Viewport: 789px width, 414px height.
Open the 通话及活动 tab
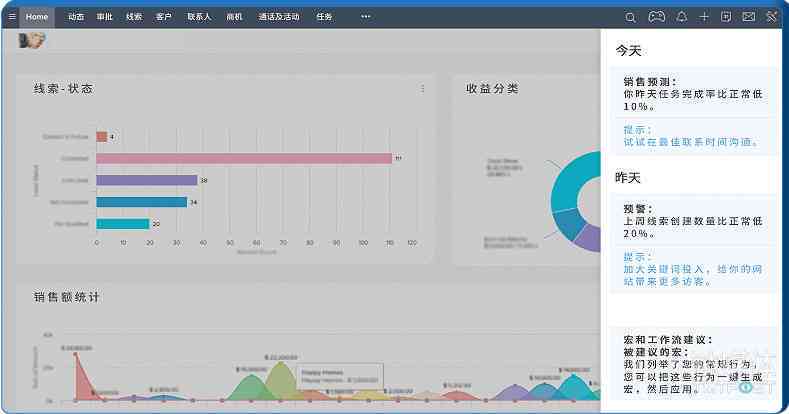pyautogui.click(x=279, y=17)
